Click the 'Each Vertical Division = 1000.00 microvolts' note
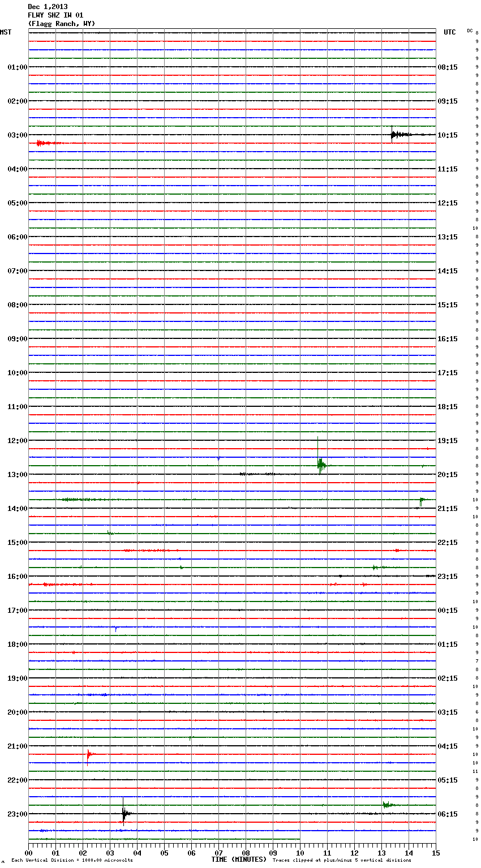This screenshot has height=868, width=481. click(72, 861)
